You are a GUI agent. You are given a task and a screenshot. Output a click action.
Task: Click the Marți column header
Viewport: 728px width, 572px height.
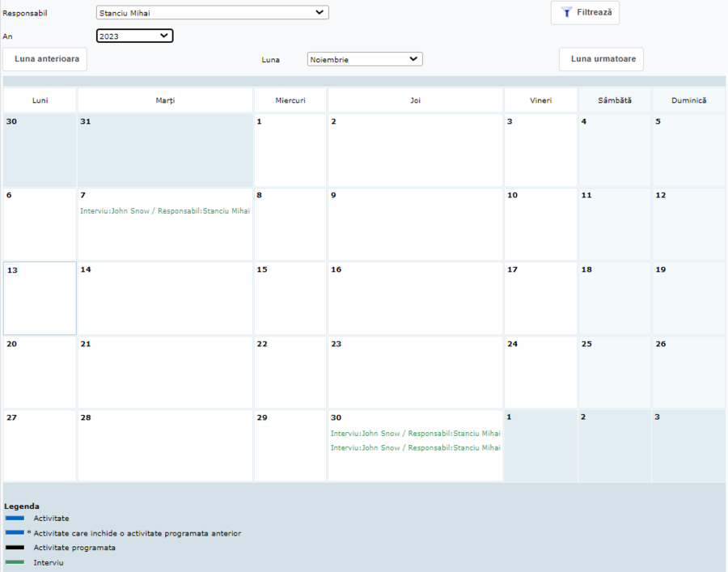pyautogui.click(x=165, y=100)
